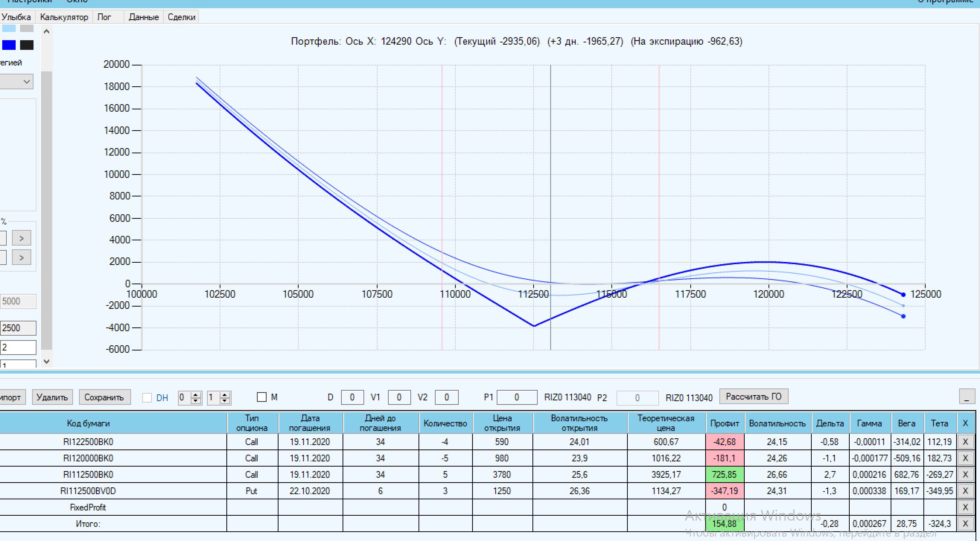Click X on the FixedProfit row
Image resolution: width=980 pixels, height=541 pixels.
tap(965, 507)
